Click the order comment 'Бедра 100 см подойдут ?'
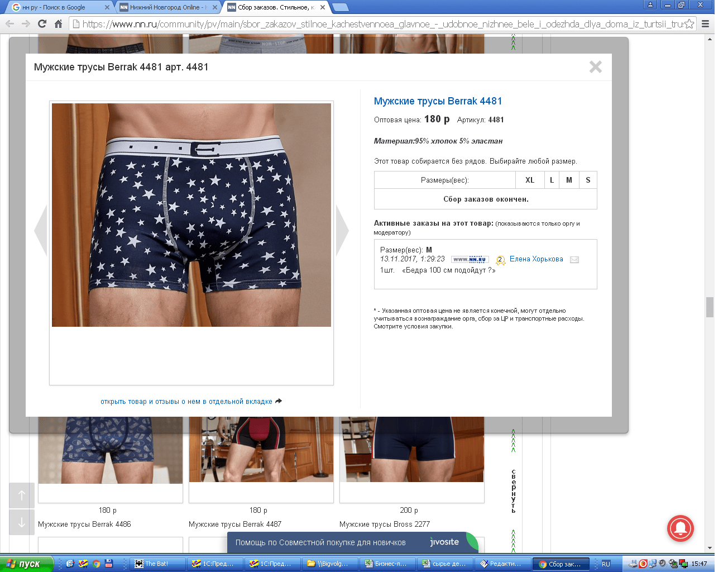Screen dimensions: 728x572 449,270
